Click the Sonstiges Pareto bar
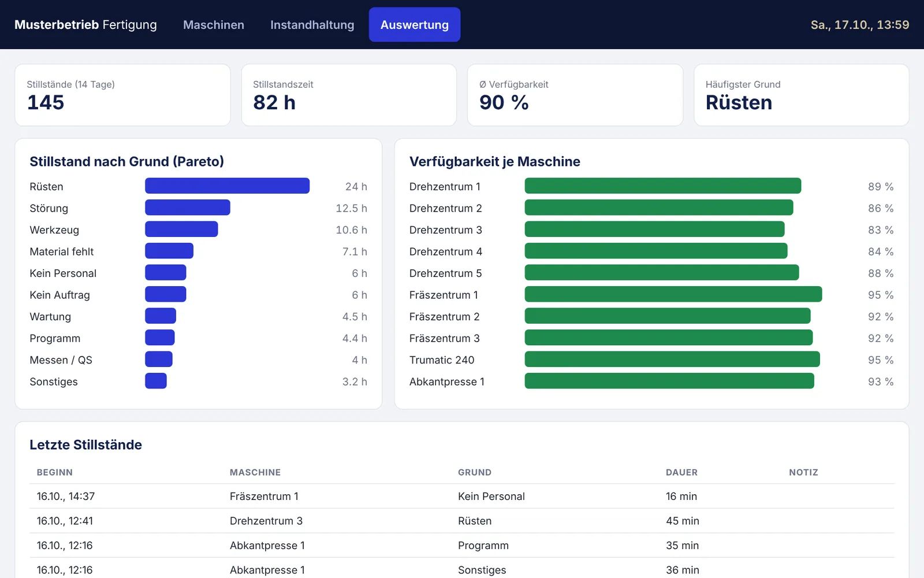Screen dimensions: 924x578 156,381
